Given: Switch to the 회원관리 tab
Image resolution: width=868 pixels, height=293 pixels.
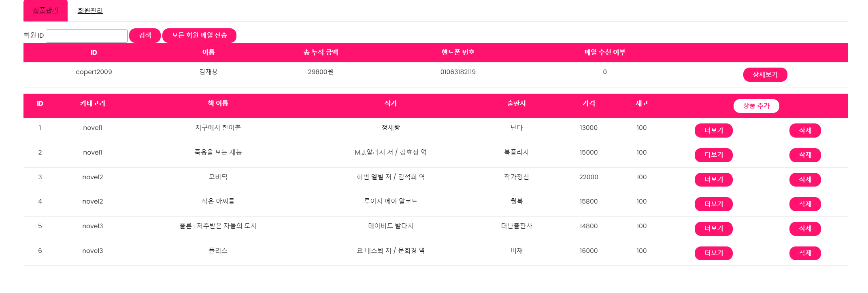Looking at the screenshot, I should pos(90,11).
